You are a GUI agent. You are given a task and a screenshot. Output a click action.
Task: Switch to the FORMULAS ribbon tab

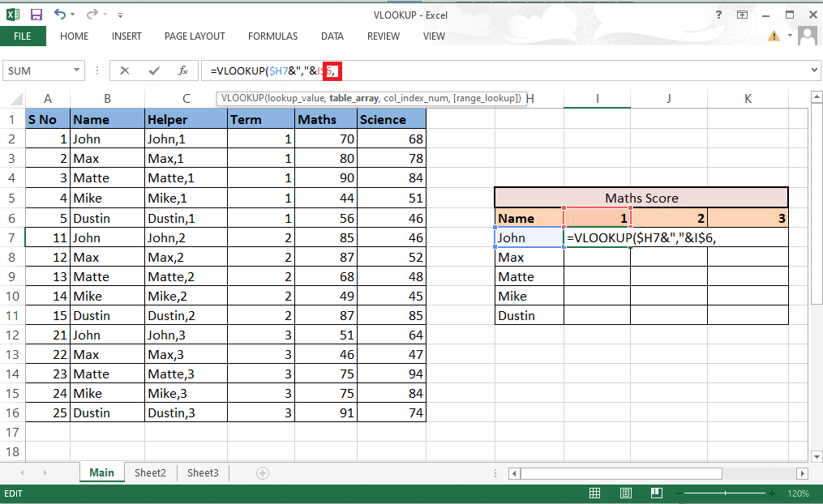click(x=273, y=36)
